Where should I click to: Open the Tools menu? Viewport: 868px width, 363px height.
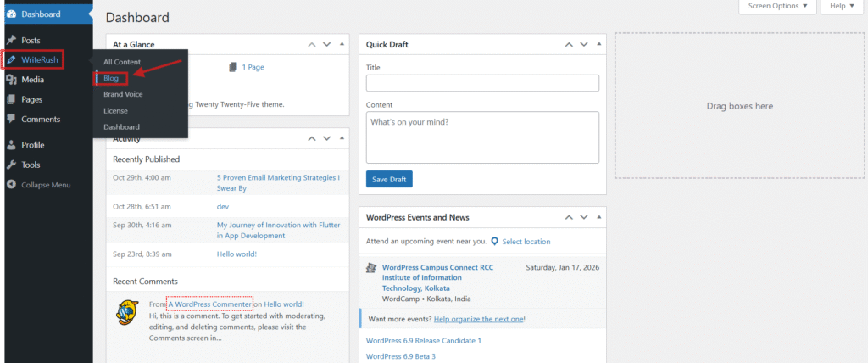31,165
